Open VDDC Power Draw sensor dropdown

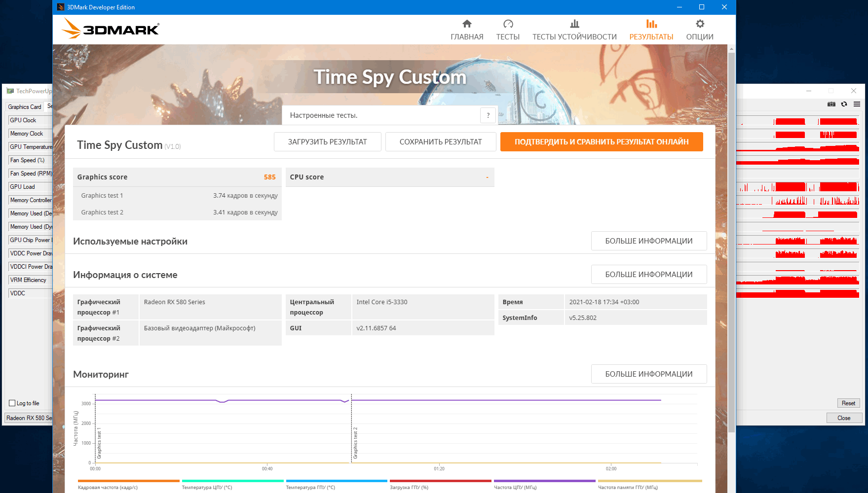[31, 253]
